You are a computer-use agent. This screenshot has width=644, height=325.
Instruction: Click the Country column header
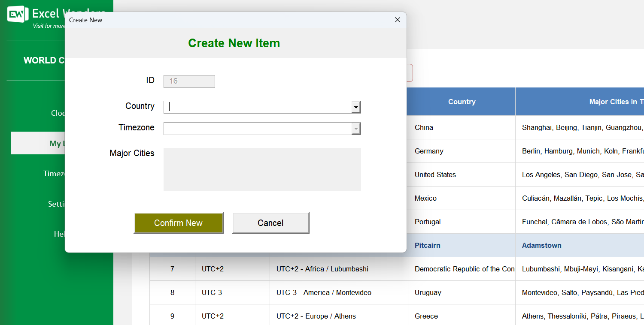462,102
